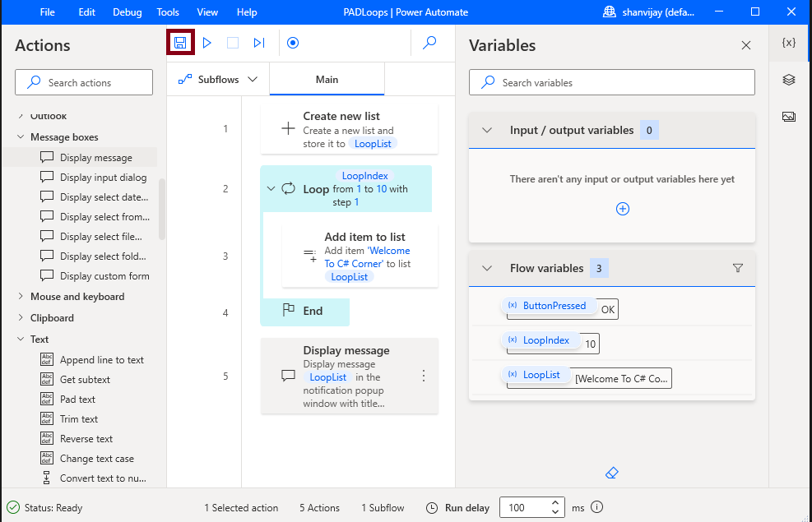
Task: Select Display select date action
Action: pos(94,196)
